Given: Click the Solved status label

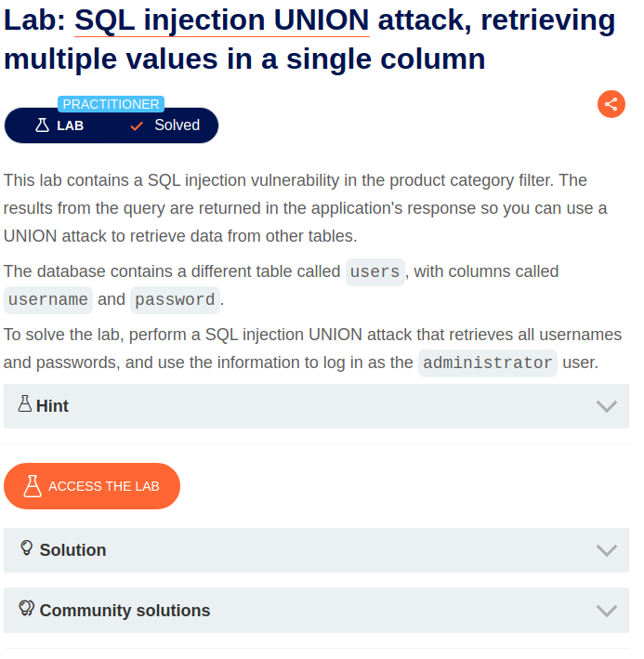Looking at the screenshot, I should [177, 125].
